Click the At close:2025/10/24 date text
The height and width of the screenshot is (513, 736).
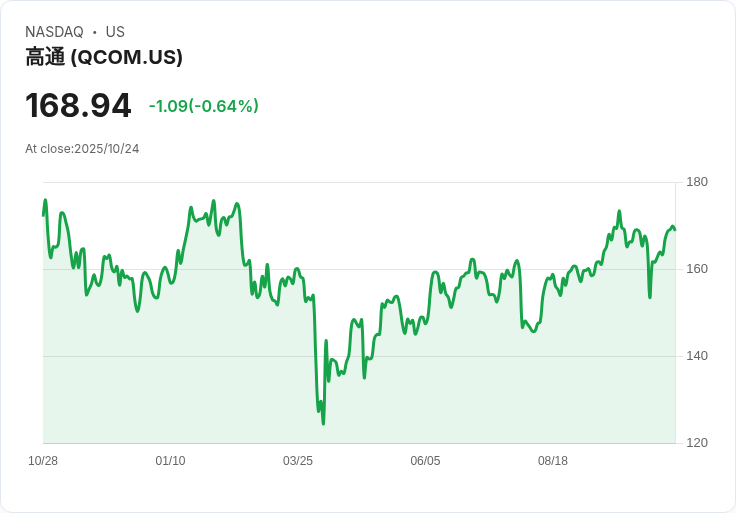82,149
